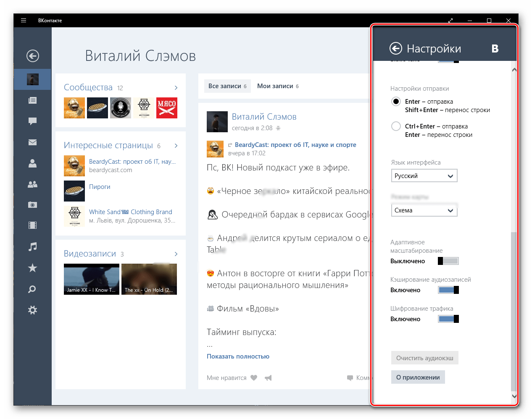Click the VK logo in settings header

495,49
